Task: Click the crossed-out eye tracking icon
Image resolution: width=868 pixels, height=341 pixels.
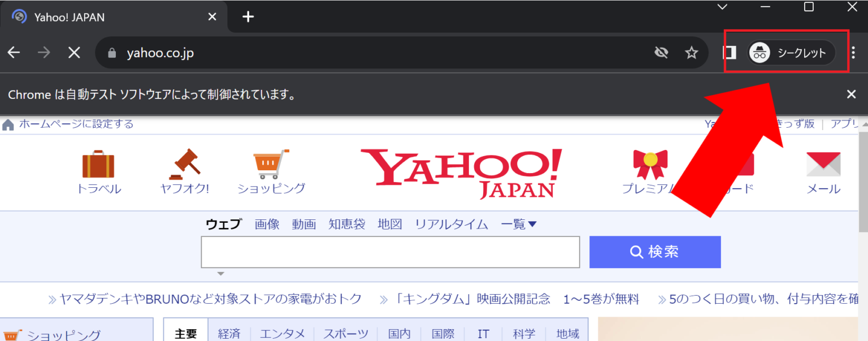Action: coord(661,53)
